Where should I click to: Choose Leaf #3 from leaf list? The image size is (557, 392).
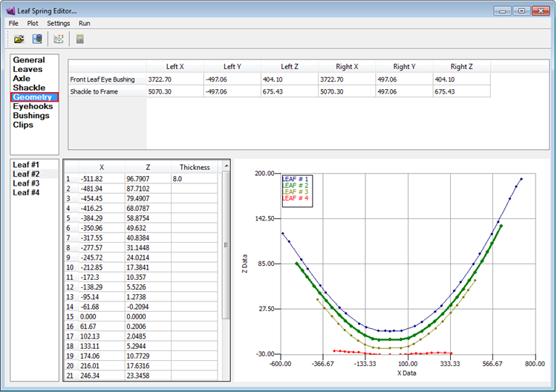26,183
